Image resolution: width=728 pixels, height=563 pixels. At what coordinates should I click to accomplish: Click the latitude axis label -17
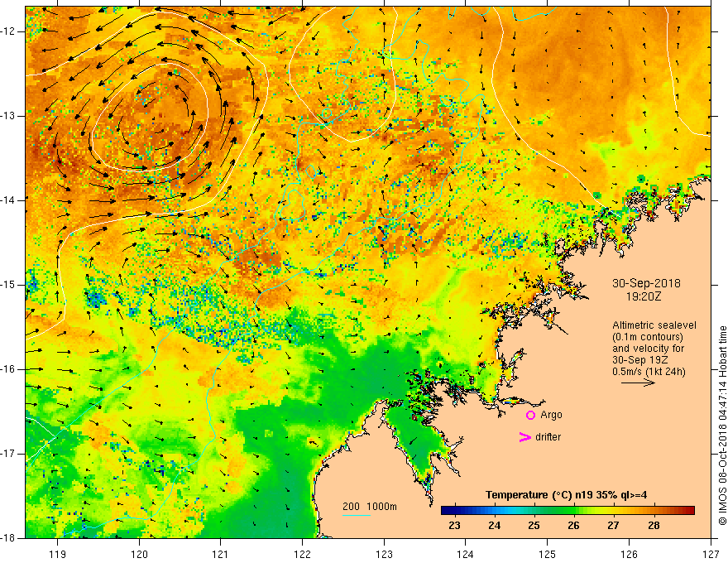[x=9, y=454]
